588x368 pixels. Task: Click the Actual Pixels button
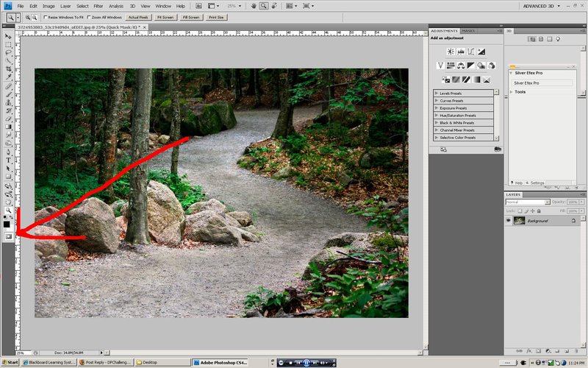138,17
